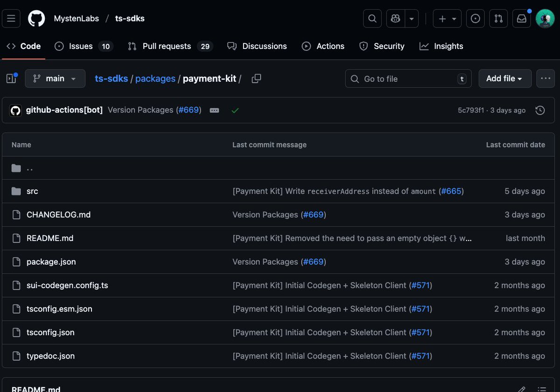Open PR #571 link in sui-codegen.config.ts row

pos(420,285)
